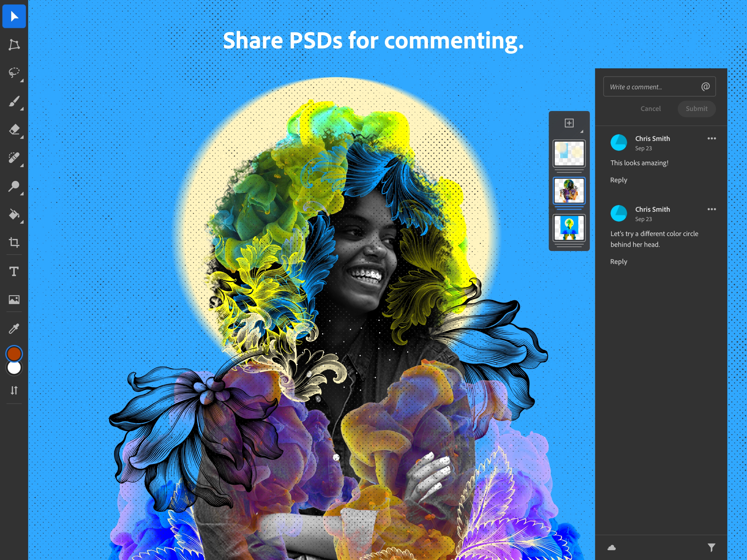This screenshot has height=560, width=747.
Task: Select the Type tool
Action: (x=14, y=271)
